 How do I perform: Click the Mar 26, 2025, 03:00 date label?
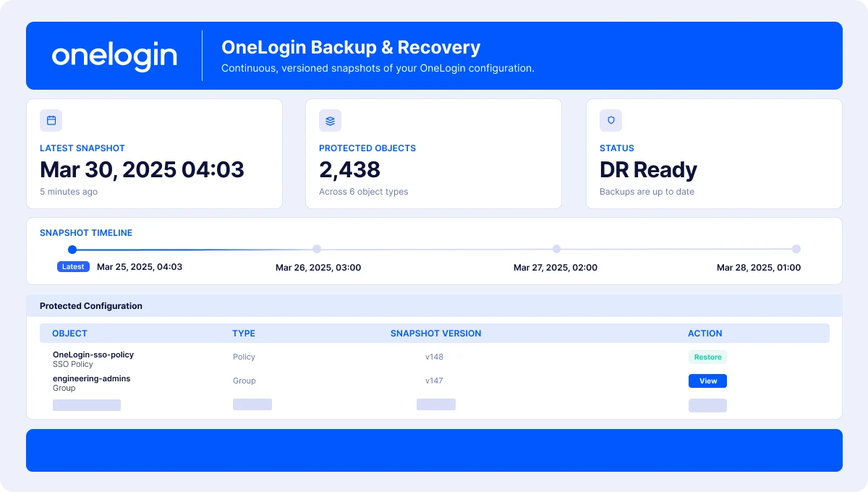(x=318, y=268)
